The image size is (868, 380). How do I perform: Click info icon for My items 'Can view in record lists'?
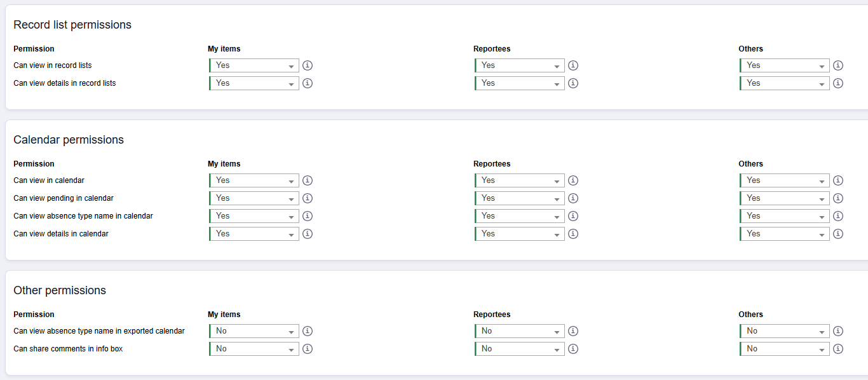click(308, 65)
